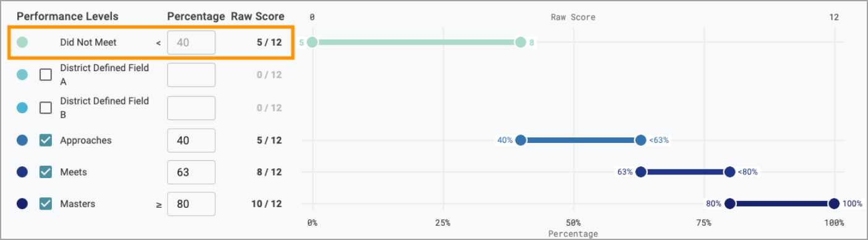Click the Did Not Meet right slider handle
The image size is (868, 240).
coord(521,43)
